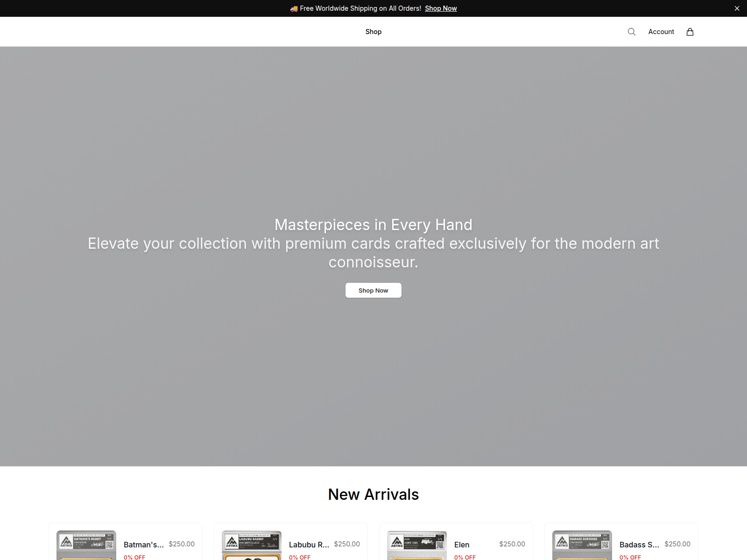Screen dimensions: 747x560
Task: Click the hero Shop Now button
Action: pyautogui.click(x=373, y=290)
